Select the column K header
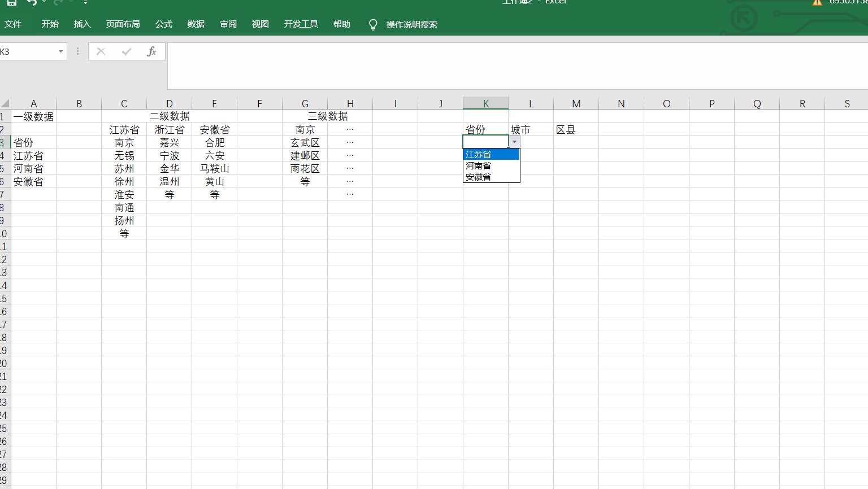 485,103
